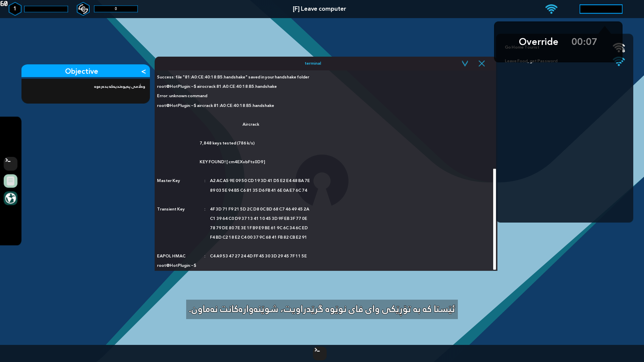This screenshot has height=362, width=644.
Task: Click the hexagonal game logo emblem in the top bar
Action: pos(83,9)
